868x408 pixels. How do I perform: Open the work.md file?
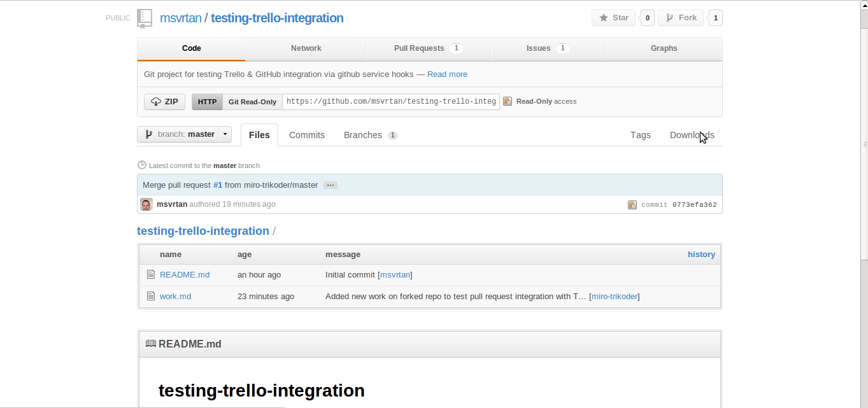(x=175, y=297)
